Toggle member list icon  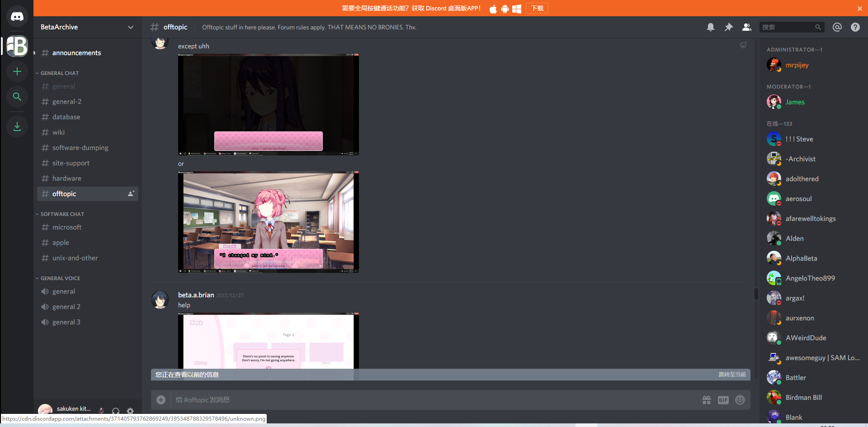pyautogui.click(x=747, y=27)
